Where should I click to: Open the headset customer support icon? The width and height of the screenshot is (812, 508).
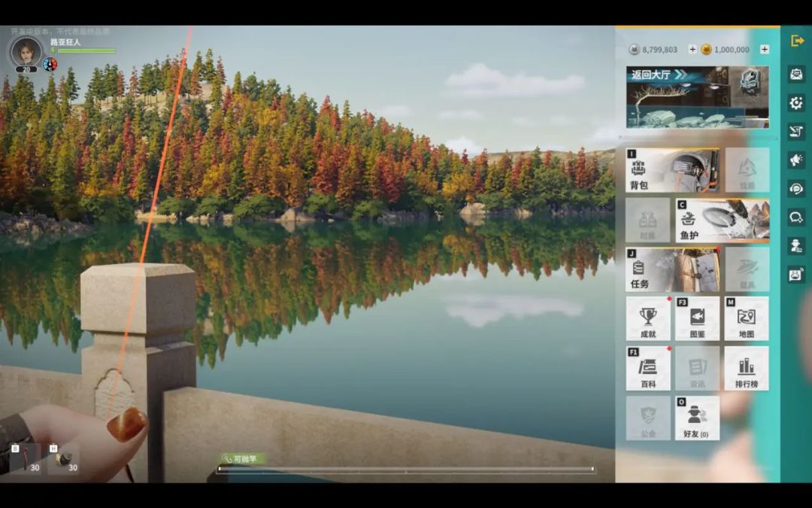(796, 189)
